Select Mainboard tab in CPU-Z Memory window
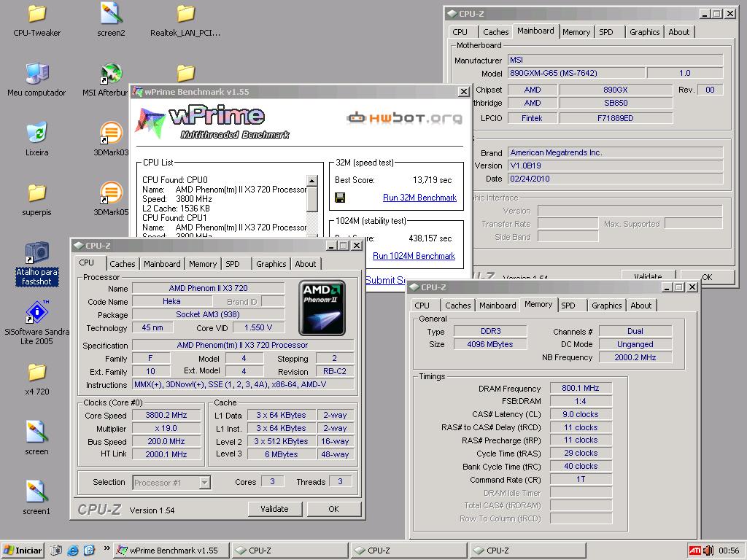The height and width of the screenshot is (560, 747). [x=498, y=306]
